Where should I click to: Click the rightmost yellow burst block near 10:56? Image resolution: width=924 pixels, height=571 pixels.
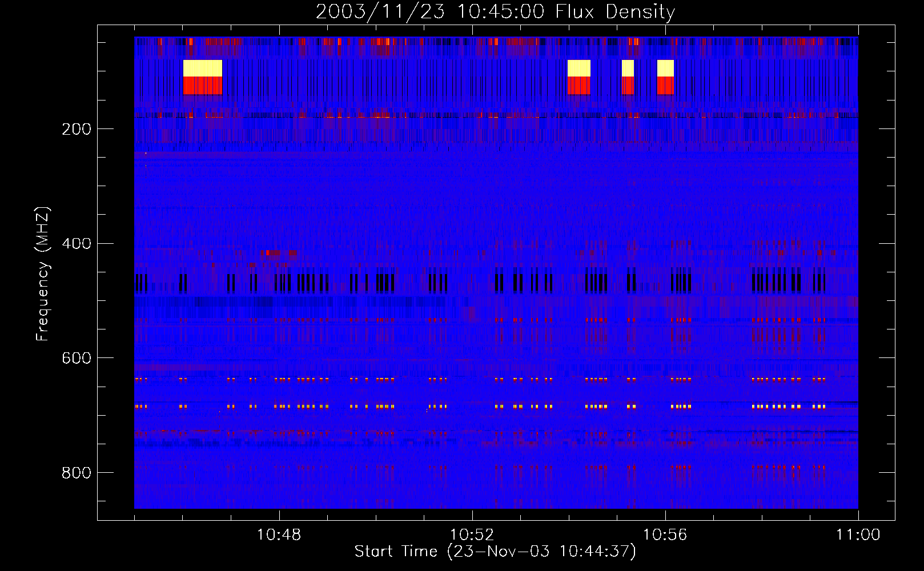(665, 69)
